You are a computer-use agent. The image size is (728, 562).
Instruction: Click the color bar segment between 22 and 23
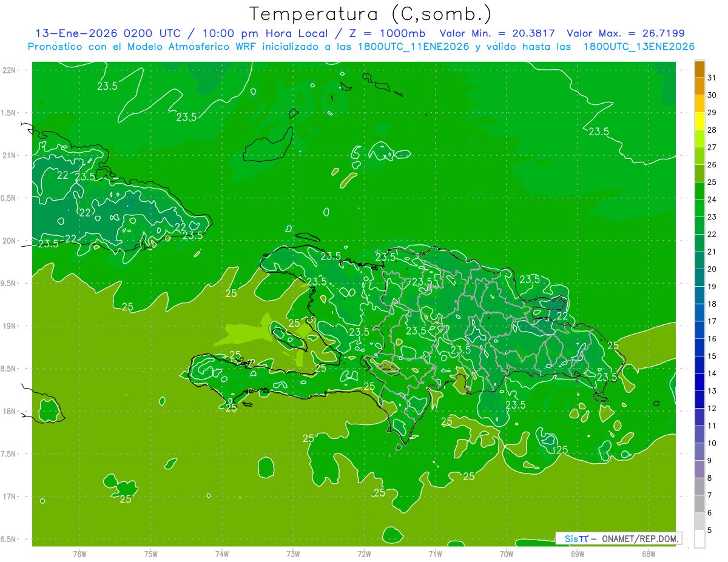point(699,226)
